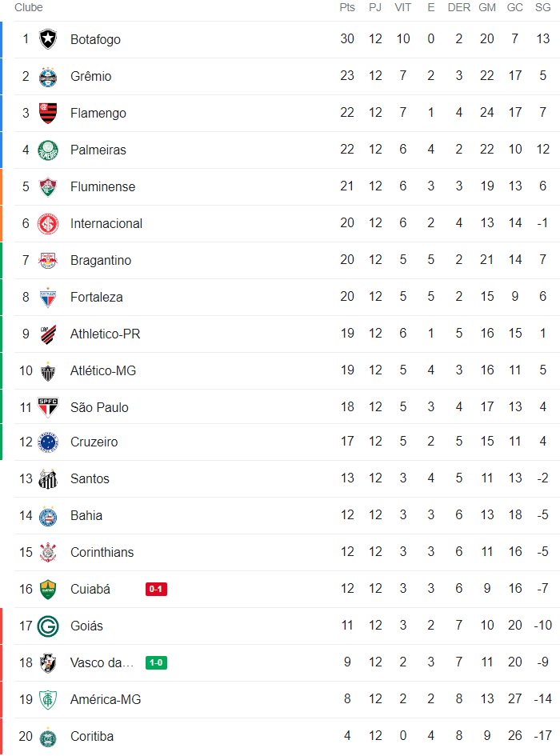Click the Coritiba club crest icon
This screenshot has width=560, height=756.
(x=48, y=736)
